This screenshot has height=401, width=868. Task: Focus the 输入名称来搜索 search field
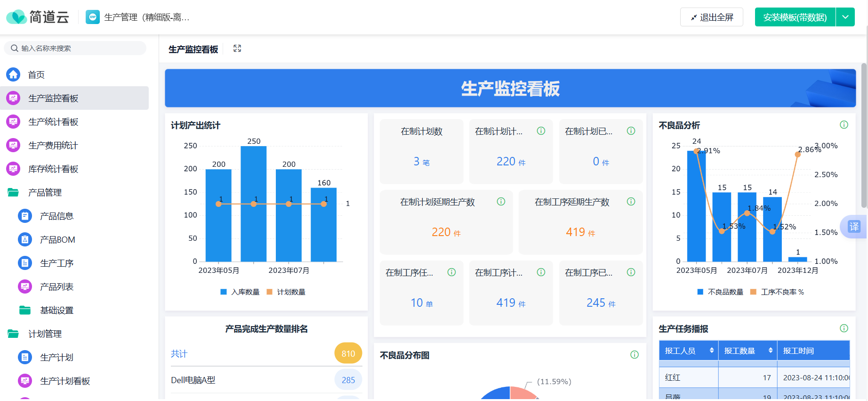click(x=75, y=48)
